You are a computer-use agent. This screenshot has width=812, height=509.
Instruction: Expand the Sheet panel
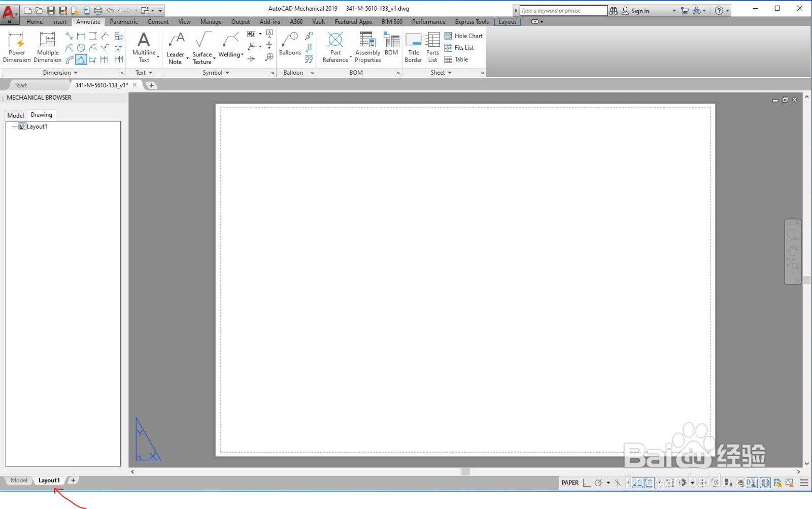click(x=441, y=73)
